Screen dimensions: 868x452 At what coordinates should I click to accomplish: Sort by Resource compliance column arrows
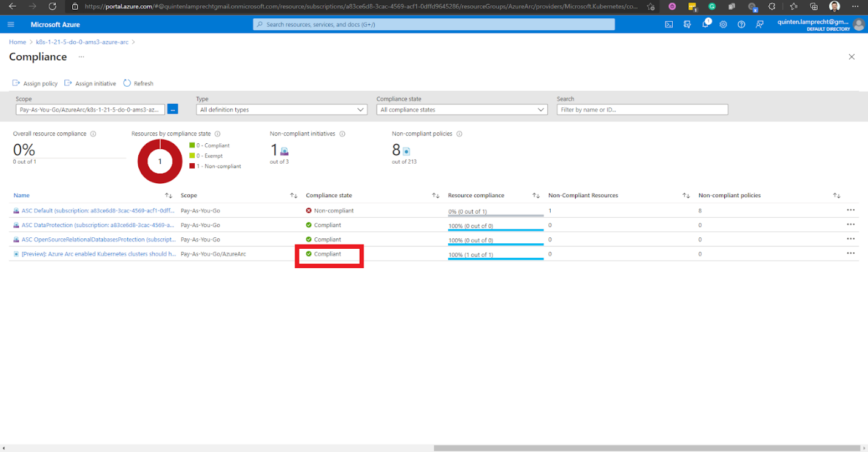(536, 195)
